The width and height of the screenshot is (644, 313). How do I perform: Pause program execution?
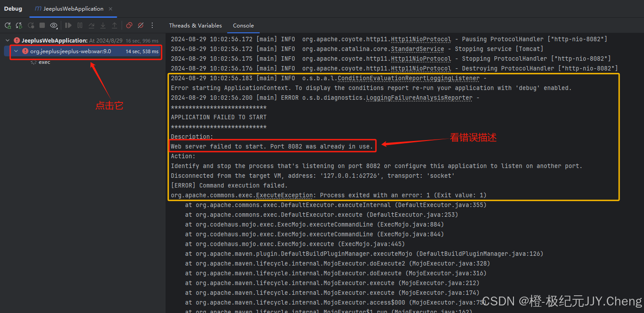[80, 26]
